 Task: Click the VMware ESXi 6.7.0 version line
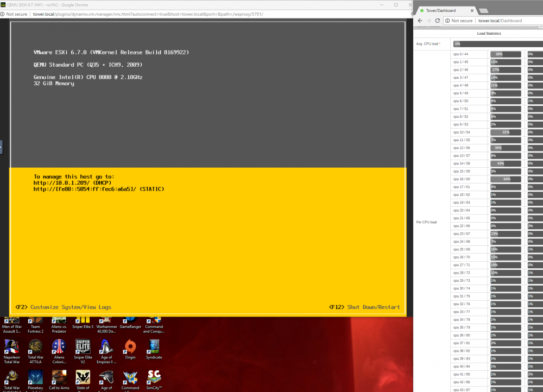click(111, 52)
